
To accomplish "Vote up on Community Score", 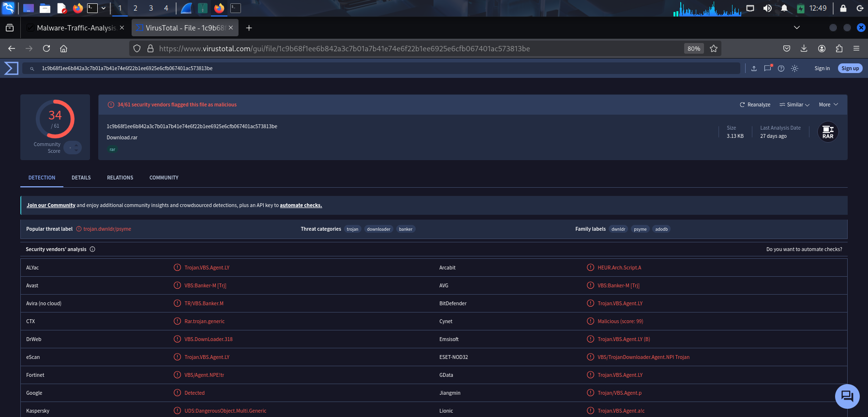I will (x=76, y=145).
